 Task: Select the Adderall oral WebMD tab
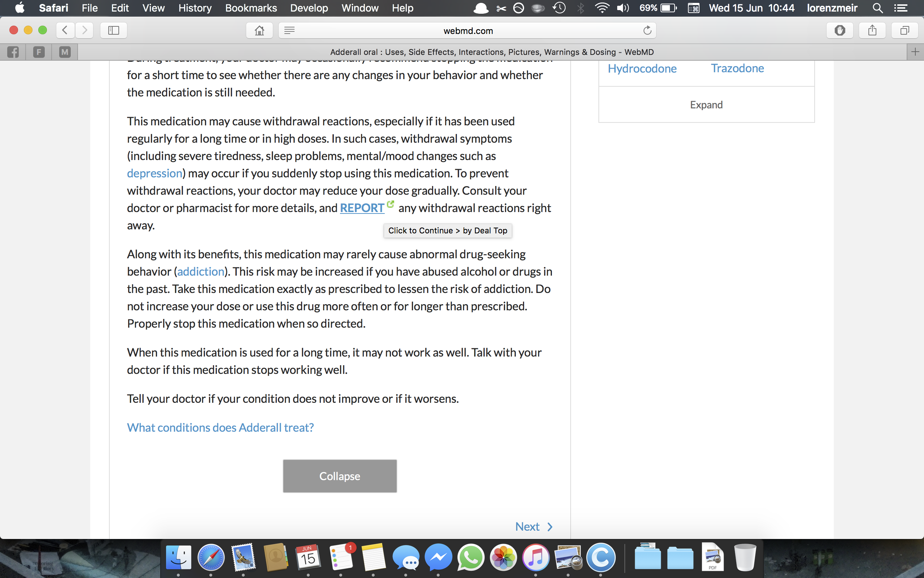(x=492, y=52)
